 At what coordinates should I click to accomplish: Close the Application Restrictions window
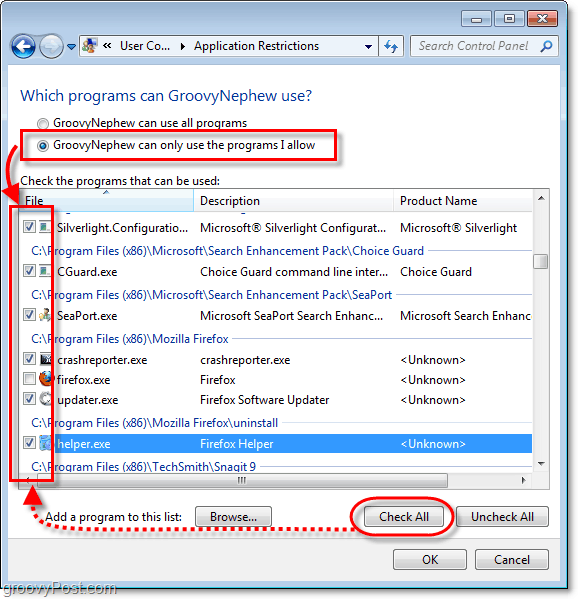click(542, 18)
